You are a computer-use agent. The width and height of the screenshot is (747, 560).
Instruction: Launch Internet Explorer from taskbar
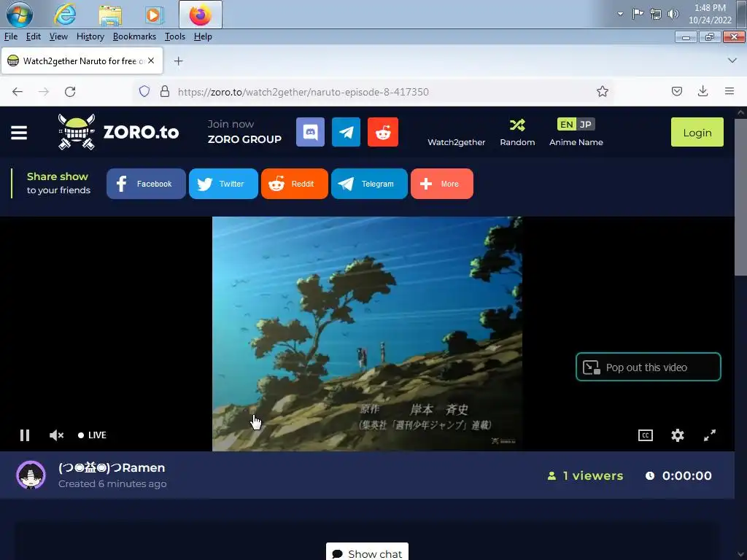[64, 15]
